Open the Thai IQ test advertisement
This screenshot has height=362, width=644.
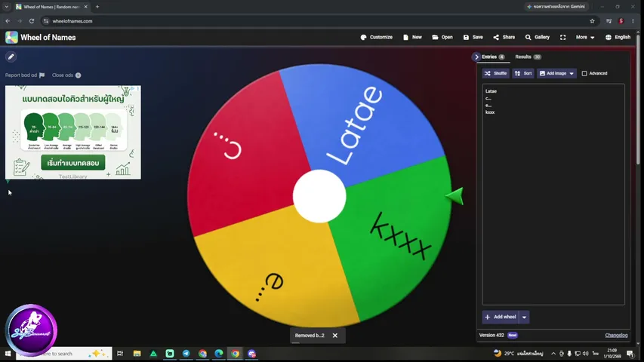point(73,132)
